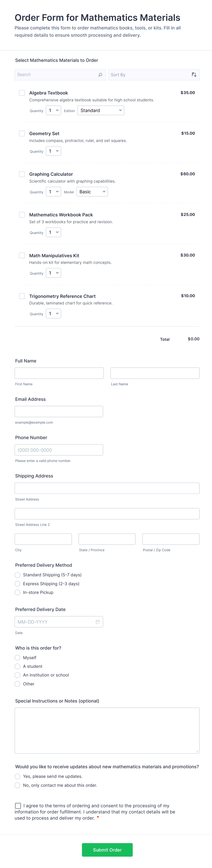Click the Special Instructions text area
The height and width of the screenshot is (868, 212).
click(107, 729)
